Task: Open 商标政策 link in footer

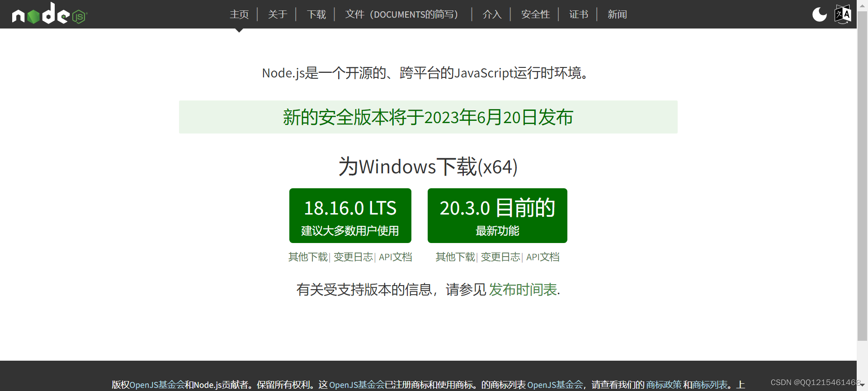Action: (x=664, y=385)
